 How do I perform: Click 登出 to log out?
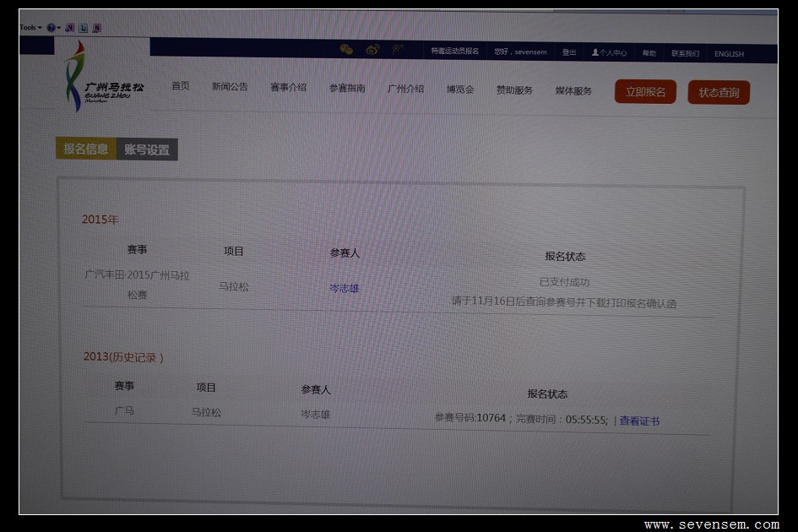tap(569, 52)
